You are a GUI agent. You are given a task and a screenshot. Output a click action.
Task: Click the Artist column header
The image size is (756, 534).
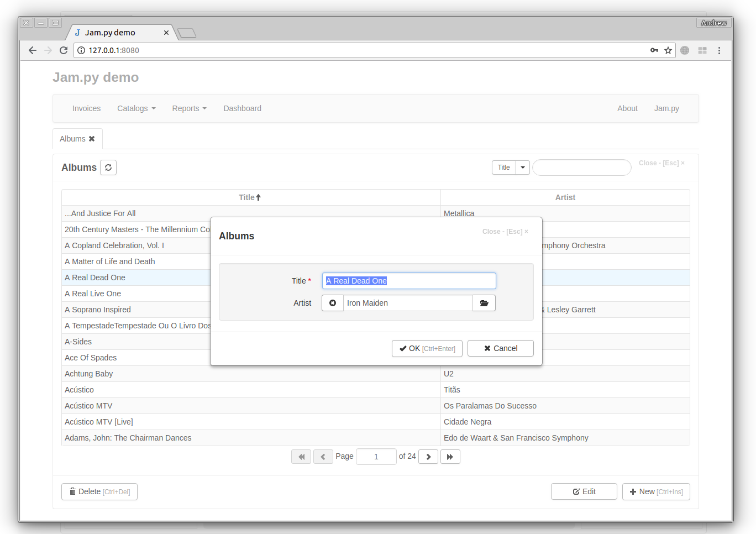565,197
